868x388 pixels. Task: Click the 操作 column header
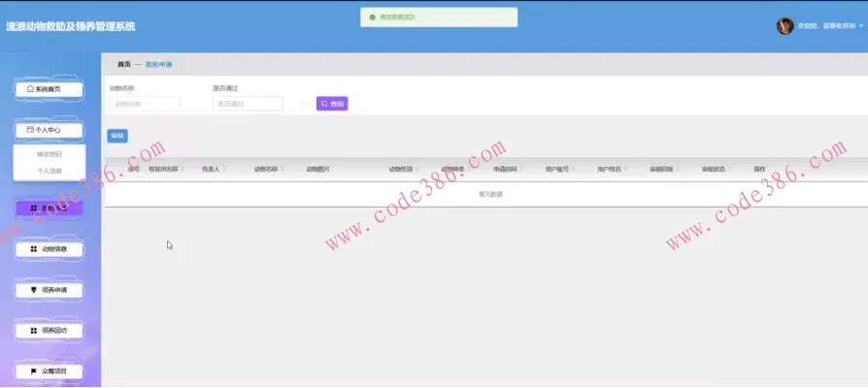(759, 169)
